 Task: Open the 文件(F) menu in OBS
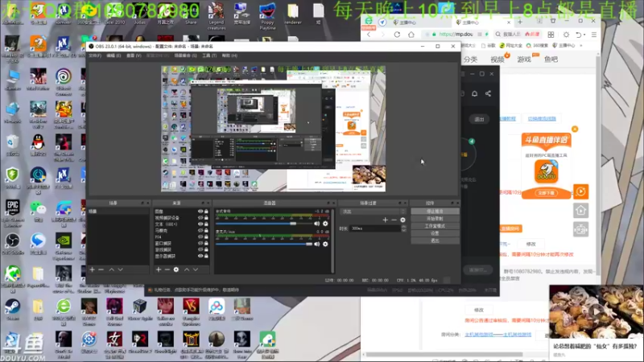pyautogui.click(x=95, y=56)
